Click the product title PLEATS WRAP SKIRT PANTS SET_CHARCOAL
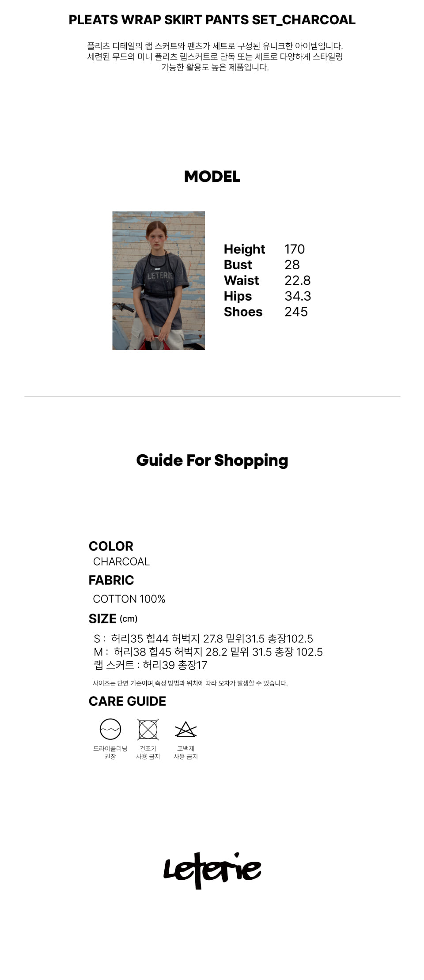Screen dimensions: 424x980 coord(212,20)
